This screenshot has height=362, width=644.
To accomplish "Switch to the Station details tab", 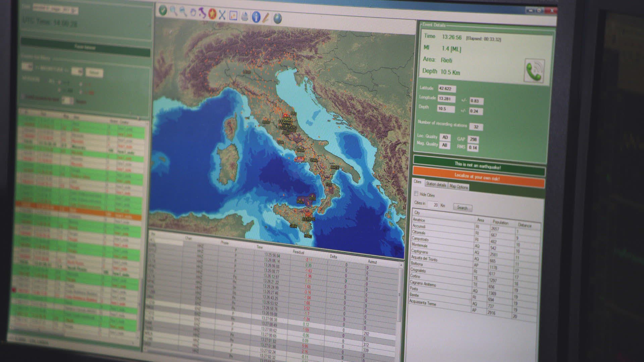I will 436,184.
